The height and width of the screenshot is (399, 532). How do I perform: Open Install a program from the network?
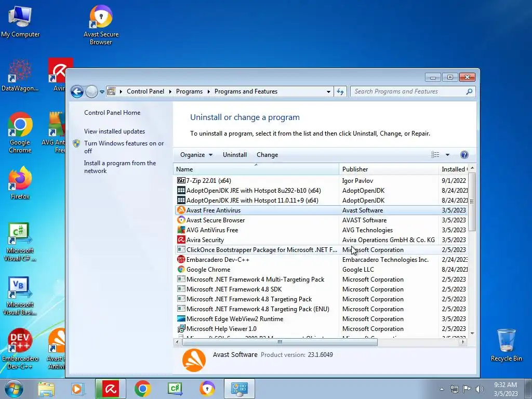pos(120,167)
